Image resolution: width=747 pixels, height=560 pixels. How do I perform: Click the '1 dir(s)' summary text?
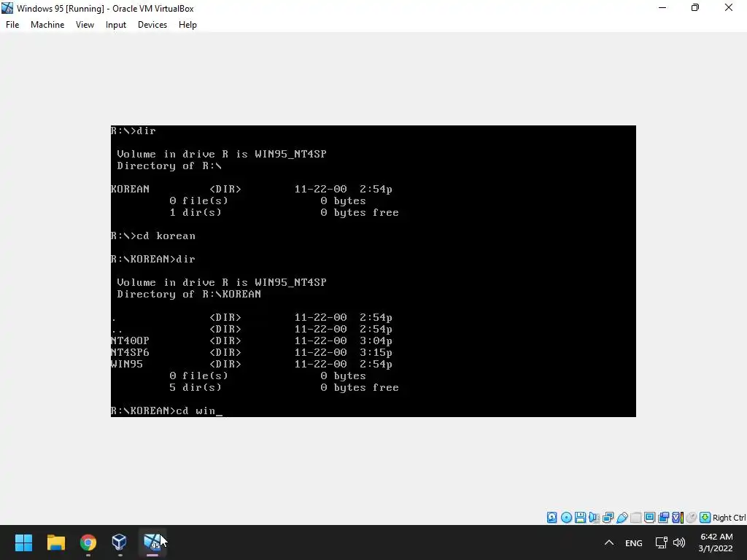pos(196,212)
